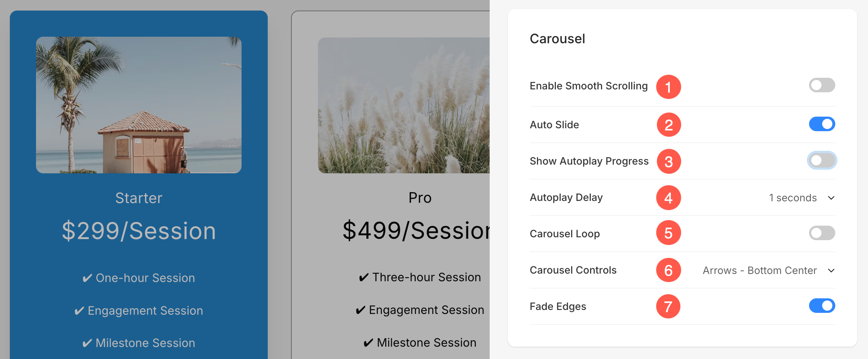This screenshot has width=868, height=359.
Task: Disable the Fade Edges toggle
Action: tap(822, 306)
